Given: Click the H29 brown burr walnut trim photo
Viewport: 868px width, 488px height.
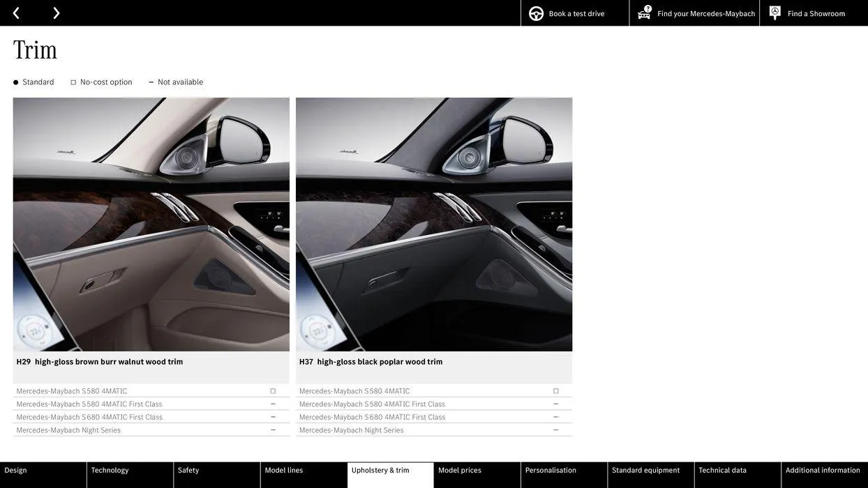Looking at the screenshot, I should [151, 224].
